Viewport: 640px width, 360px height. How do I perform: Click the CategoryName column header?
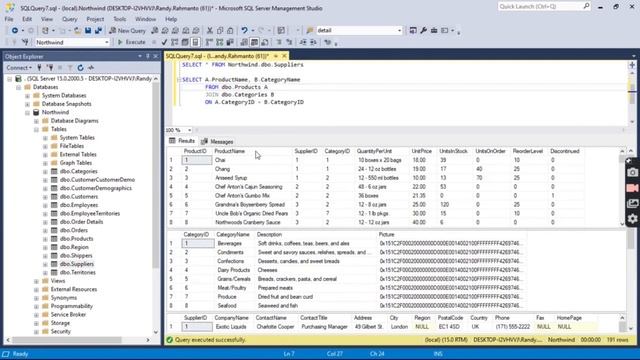click(233, 235)
